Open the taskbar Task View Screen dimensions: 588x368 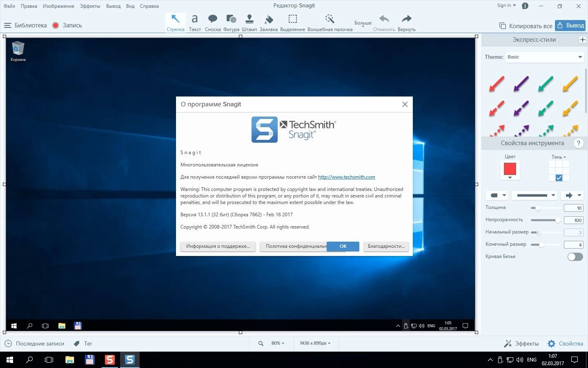[x=49, y=360]
